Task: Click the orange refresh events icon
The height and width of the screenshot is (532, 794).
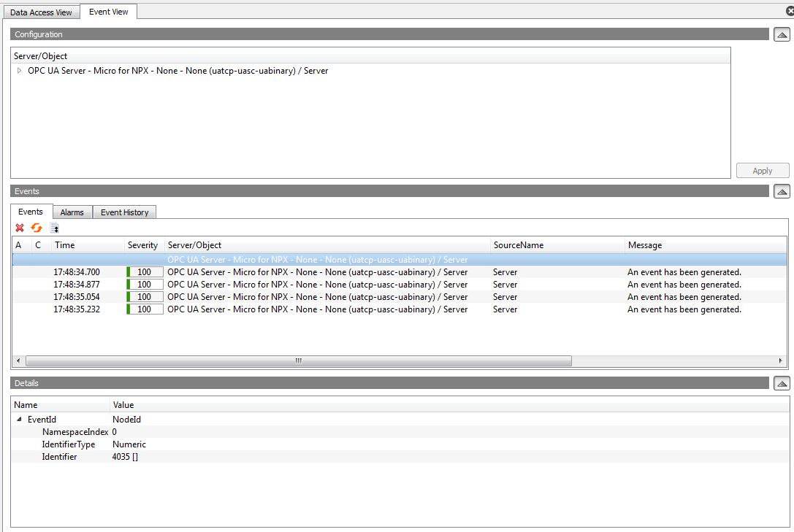Action: tap(37, 228)
